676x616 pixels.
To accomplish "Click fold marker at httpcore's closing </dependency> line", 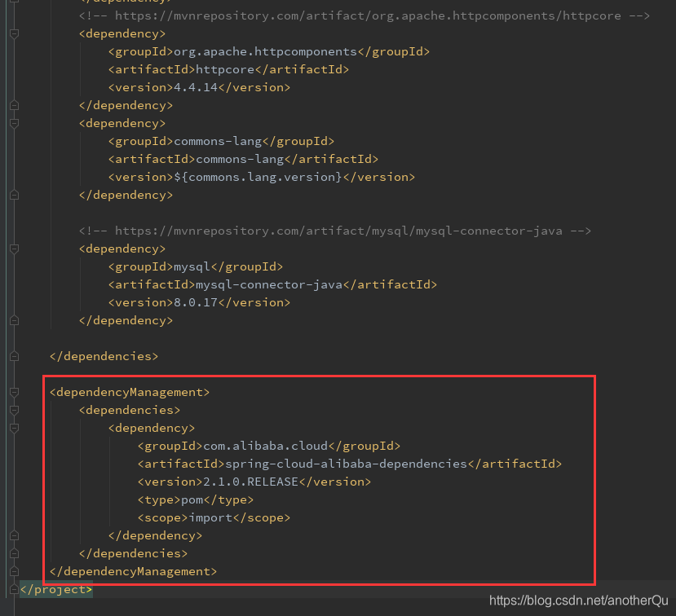I will pyautogui.click(x=14, y=105).
